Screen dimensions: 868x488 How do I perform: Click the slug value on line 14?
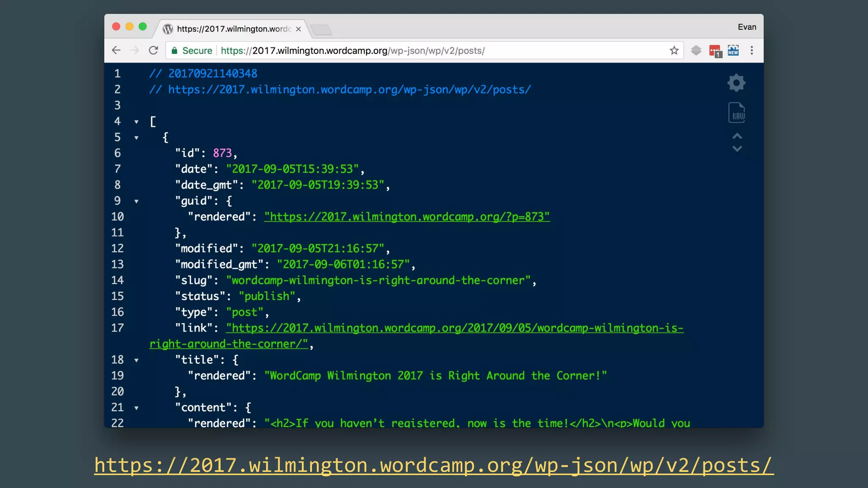point(378,280)
